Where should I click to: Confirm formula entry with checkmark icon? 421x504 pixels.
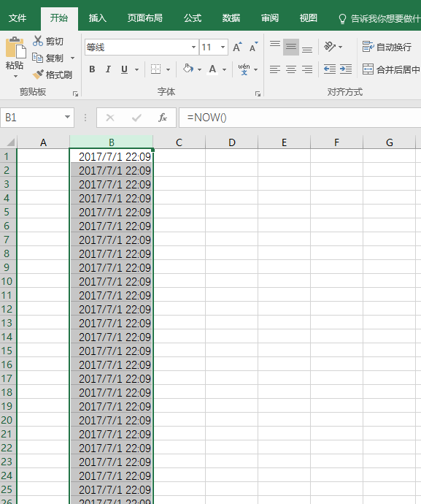click(136, 118)
